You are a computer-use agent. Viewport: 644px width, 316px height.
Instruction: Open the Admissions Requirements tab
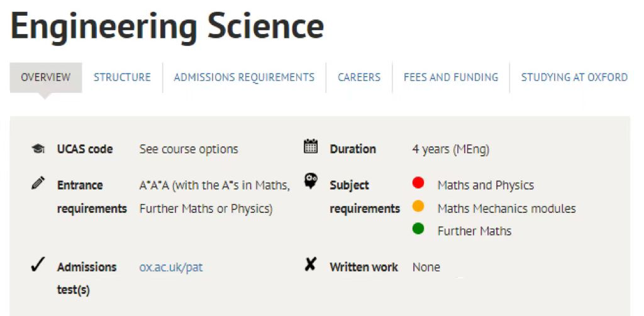[244, 77]
